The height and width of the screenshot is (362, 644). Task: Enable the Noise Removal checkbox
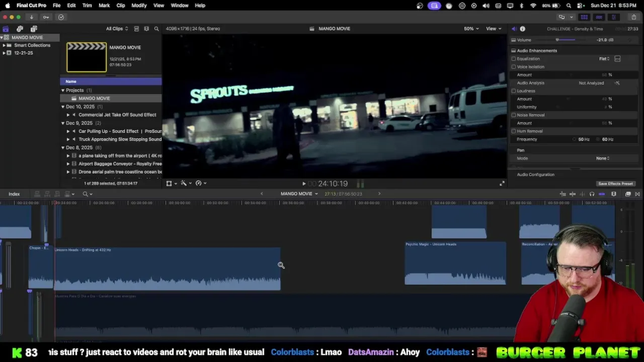(514, 115)
